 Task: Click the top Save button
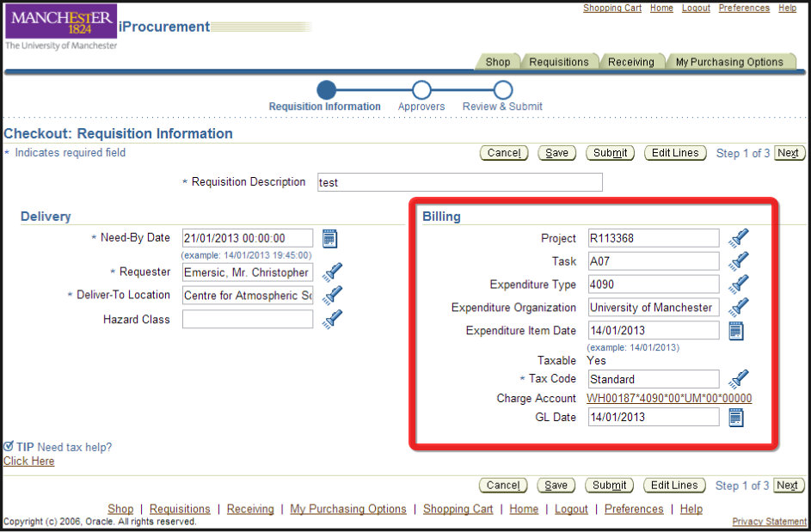click(556, 153)
